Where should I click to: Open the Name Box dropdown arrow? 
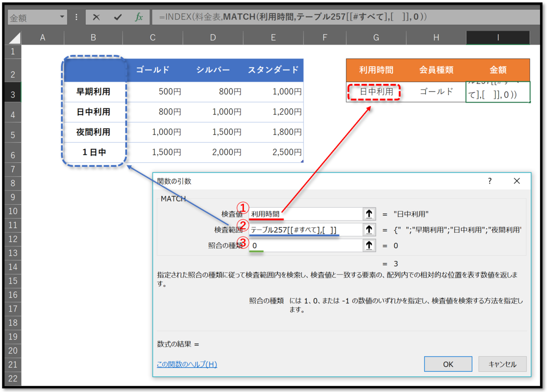(62, 17)
